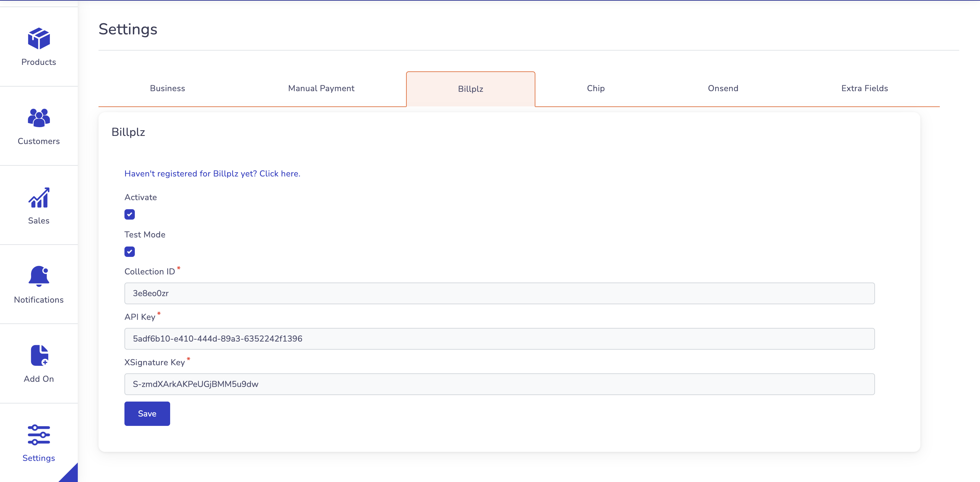Screen dimensions: 980x482
Task: Open the Add On file icon
Action: pyautogui.click(x=40, y=355)
